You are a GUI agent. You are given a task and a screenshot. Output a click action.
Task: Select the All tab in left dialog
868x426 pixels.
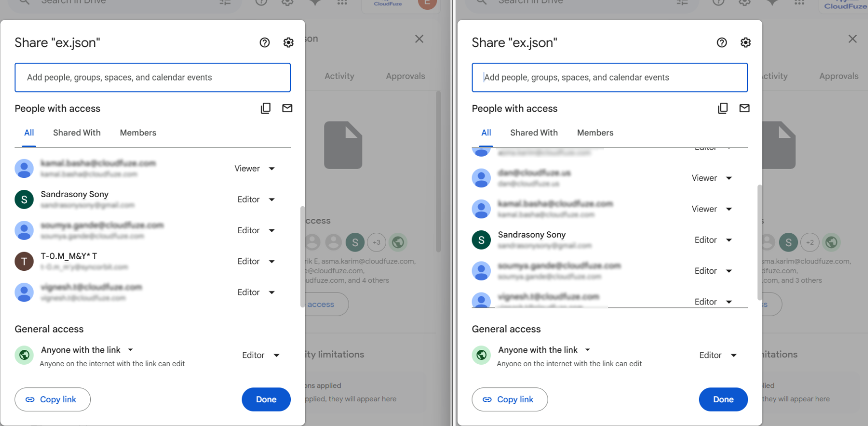(29, 133)
